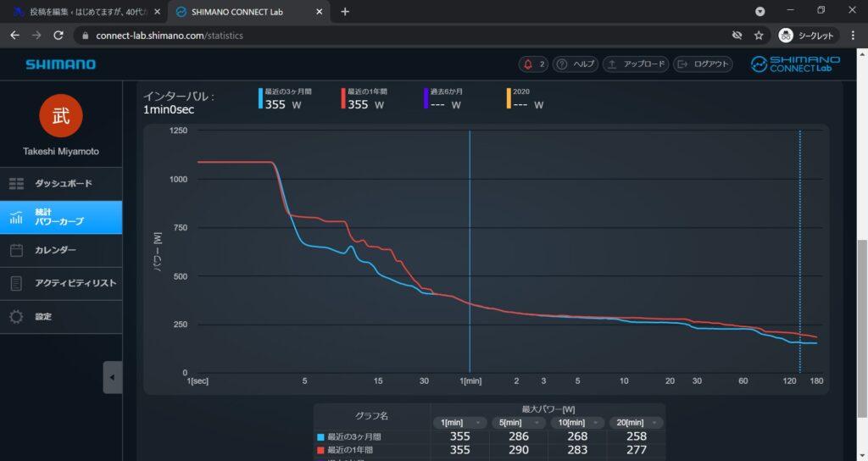Click the SHIMANO logo at top left

[x=60, y=64]
